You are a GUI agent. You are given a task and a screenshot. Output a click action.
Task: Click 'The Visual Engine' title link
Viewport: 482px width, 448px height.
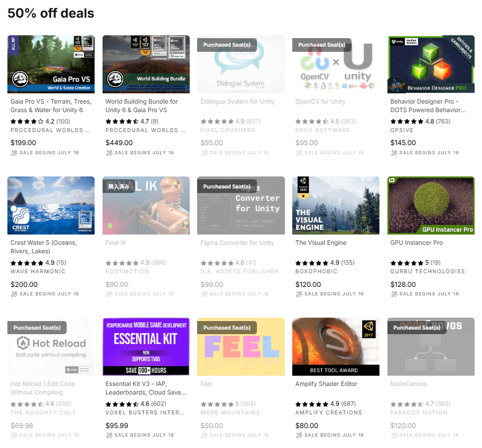point(321,243)
